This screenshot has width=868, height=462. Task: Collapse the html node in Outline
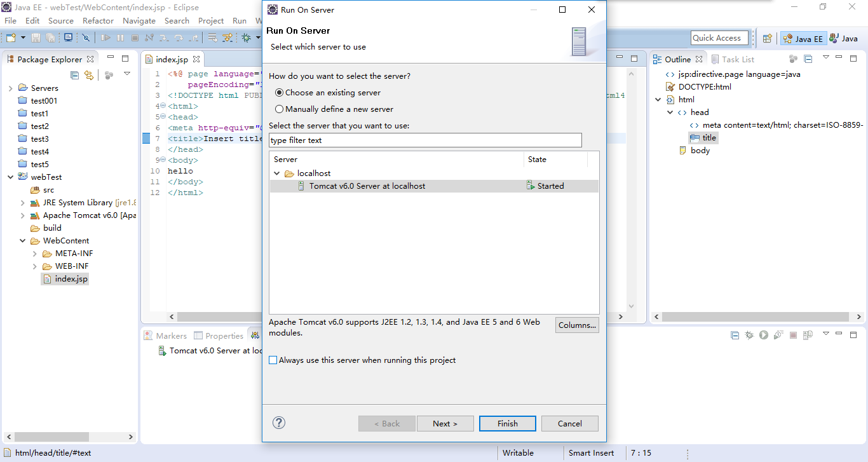coord(658,99)
